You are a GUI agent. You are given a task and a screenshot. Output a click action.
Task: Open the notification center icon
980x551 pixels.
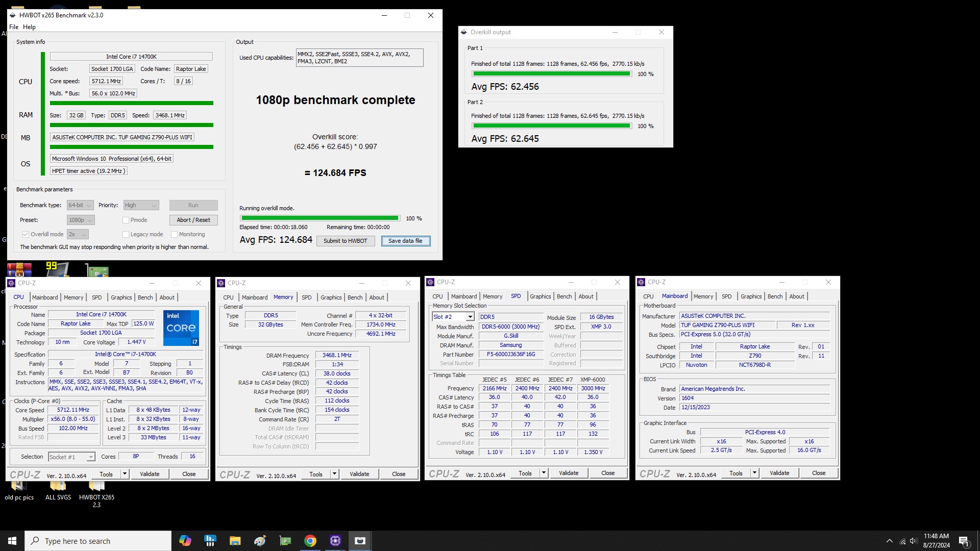click(x=964, y=541)
